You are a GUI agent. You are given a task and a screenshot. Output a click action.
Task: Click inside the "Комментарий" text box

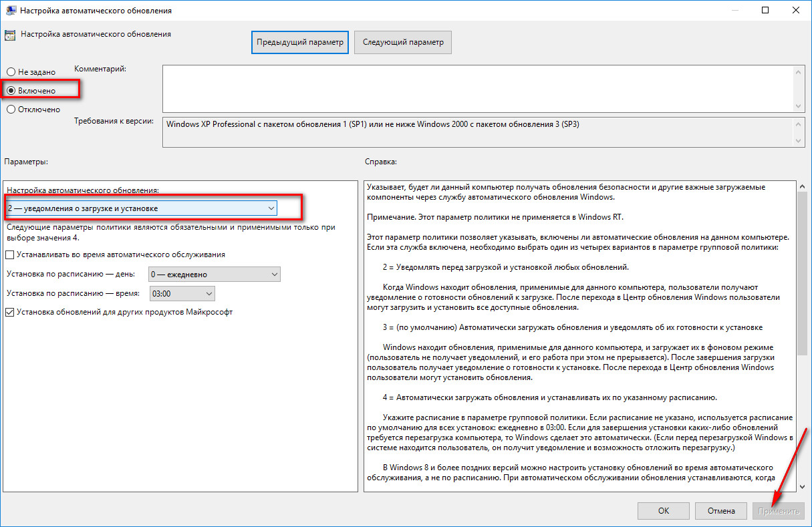[x=475, y=88]
